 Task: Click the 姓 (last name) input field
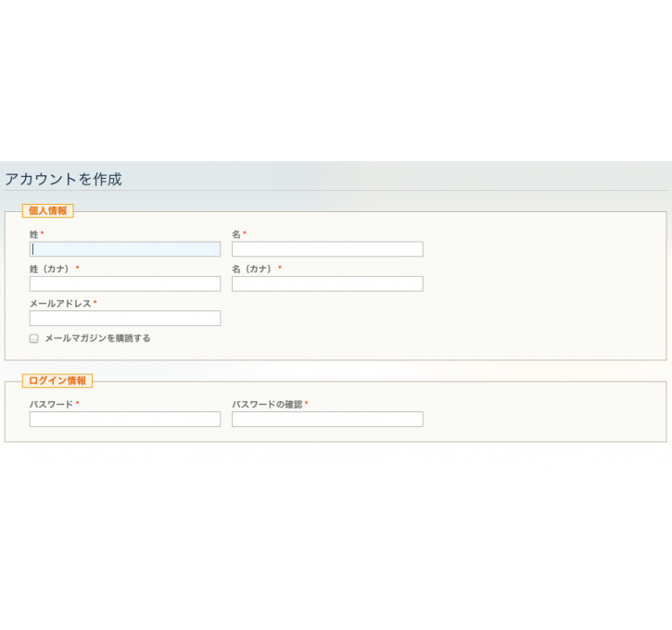tap(125, 249)
